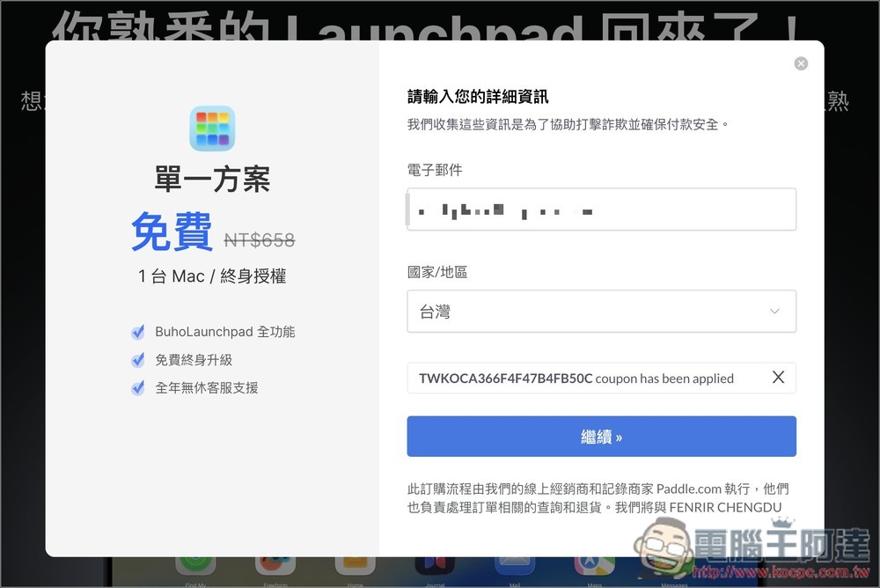
Task: Close the payment details dialog
Action: click(801, 62)
